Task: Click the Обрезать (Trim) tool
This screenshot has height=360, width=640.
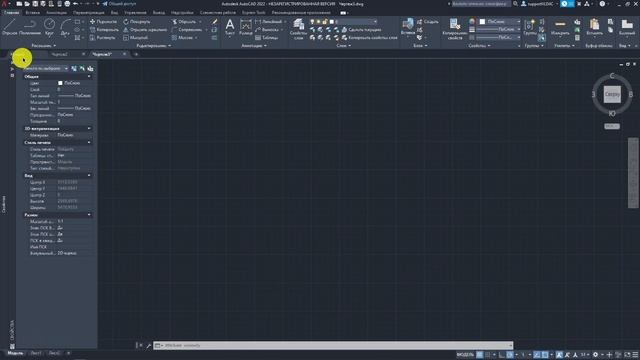Action: (x=184, y=22)
